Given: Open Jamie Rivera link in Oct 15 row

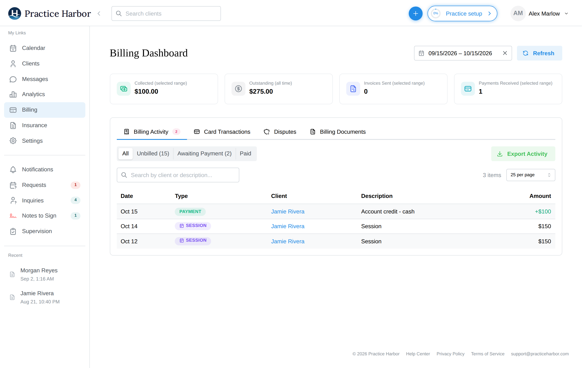Looking at the screenshot, I should coord(288,212).
